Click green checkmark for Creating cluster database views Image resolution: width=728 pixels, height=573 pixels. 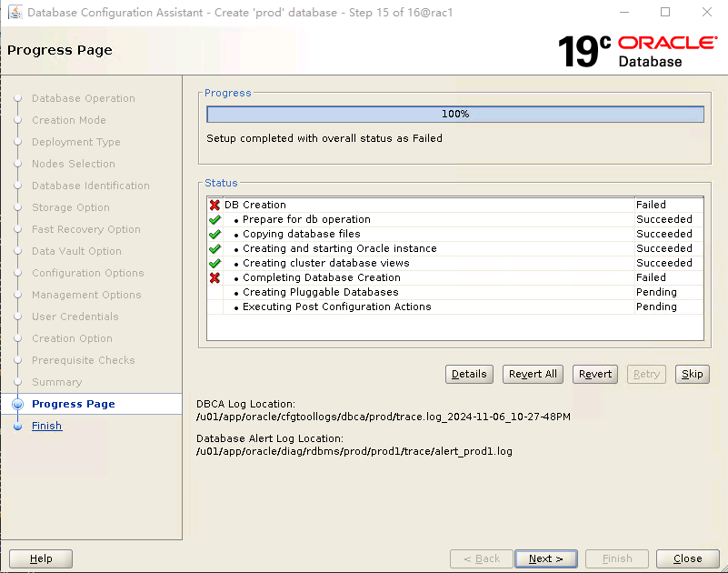(x=214, y=263)
